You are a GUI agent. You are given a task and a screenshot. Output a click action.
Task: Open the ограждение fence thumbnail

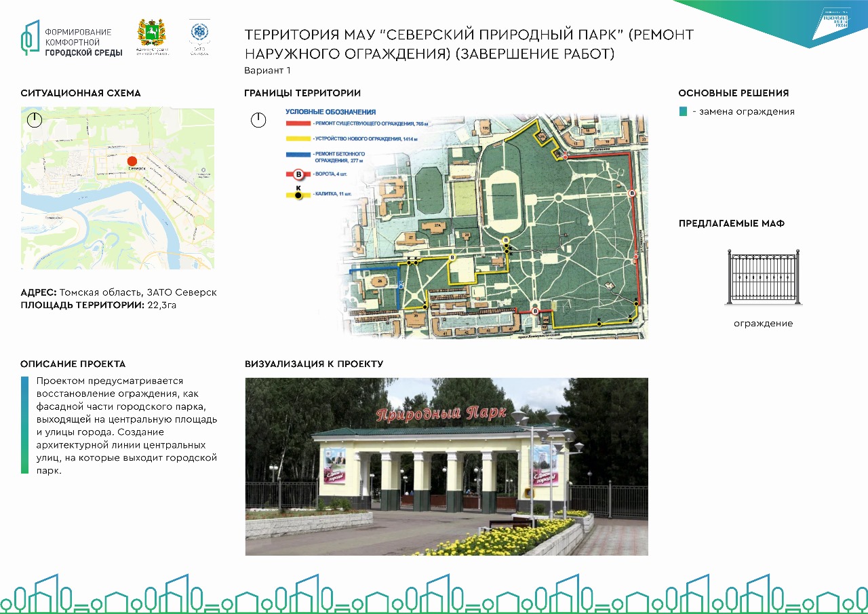point(763,278)
